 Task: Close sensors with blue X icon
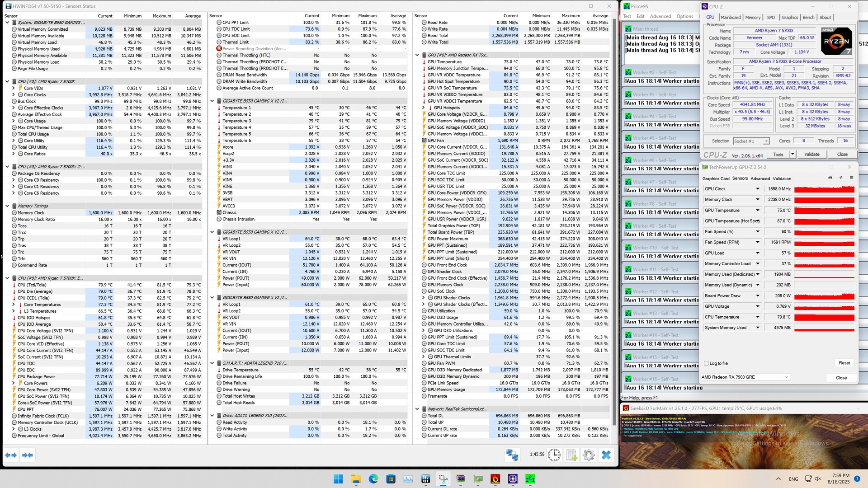click(606, 455)
